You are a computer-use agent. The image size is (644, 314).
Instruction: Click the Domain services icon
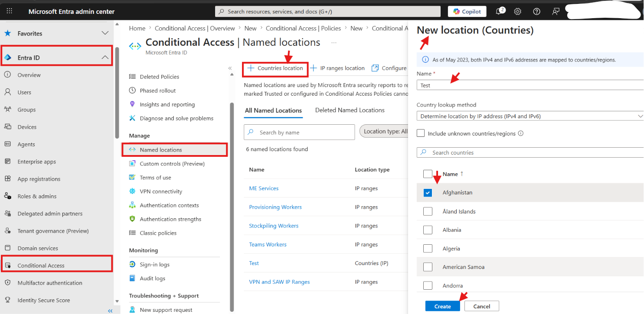pos(8,248)
